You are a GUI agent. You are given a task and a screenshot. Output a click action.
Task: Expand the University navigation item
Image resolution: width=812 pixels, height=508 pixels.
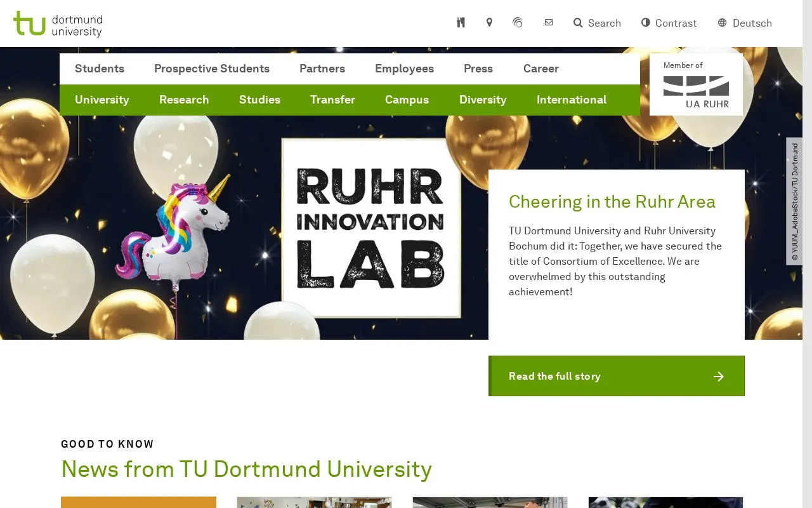pyautogui.click(x=102, y=100)
